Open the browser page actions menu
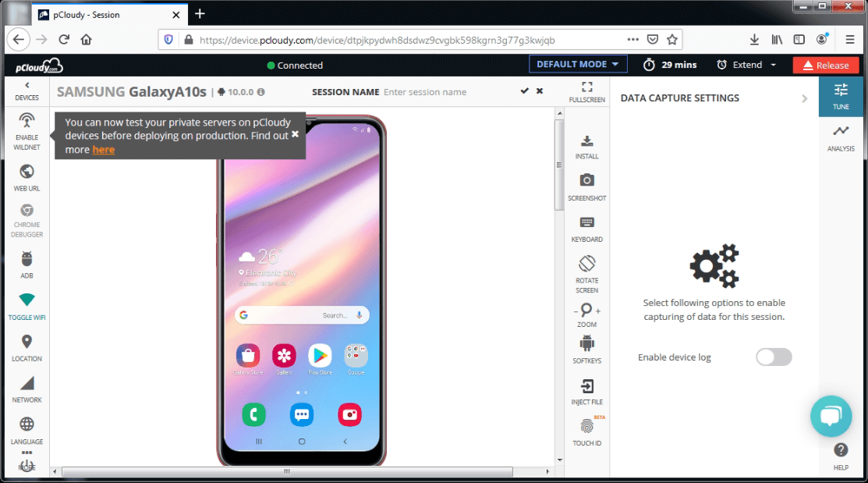Viewport: 868px width, 483px height. pyautogui.click(x=632, y=39)
